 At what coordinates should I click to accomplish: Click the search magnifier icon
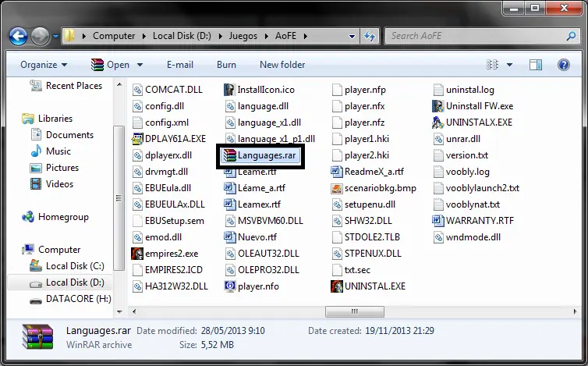[x=571, y=36]
